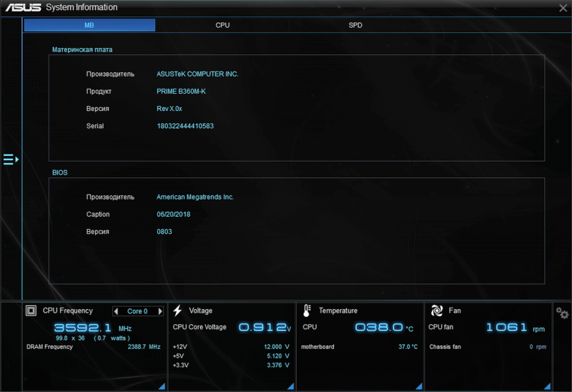Screen dimensions: 572x392
Task: Open the SPD tab
Action: pyautogui.click(x=355, y=25)
